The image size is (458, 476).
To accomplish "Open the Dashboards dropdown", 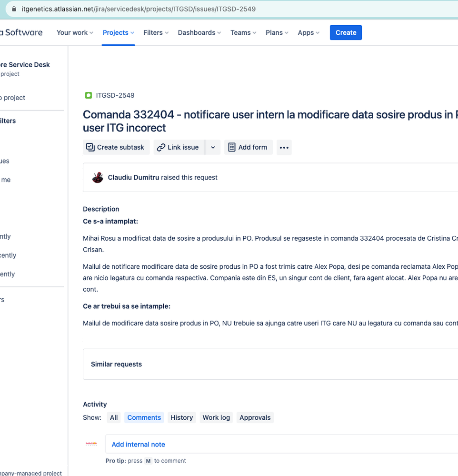I will pyautogui.click(x=199, y=32).
